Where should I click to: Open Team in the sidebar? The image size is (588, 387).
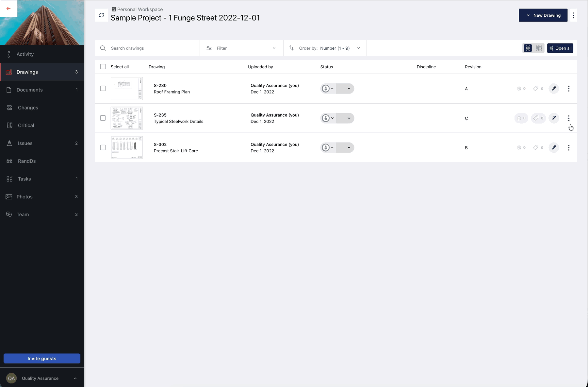(42, 214)
